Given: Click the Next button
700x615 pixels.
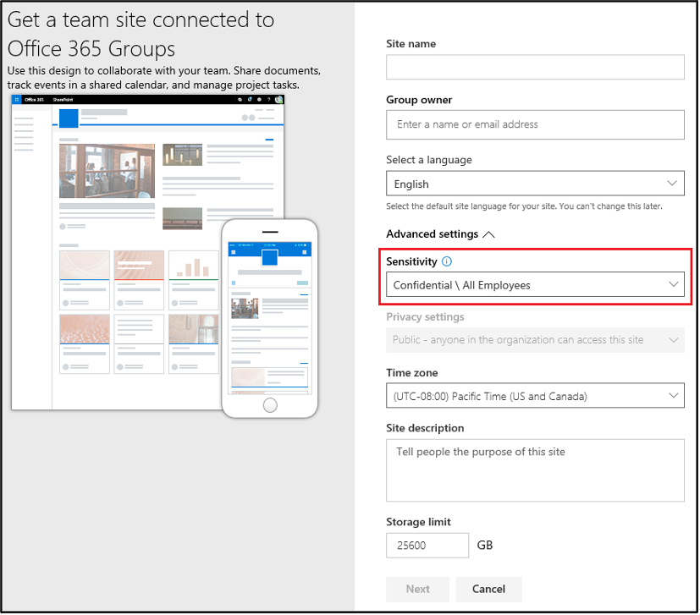Looking at the screenshot, I should 417,589.
